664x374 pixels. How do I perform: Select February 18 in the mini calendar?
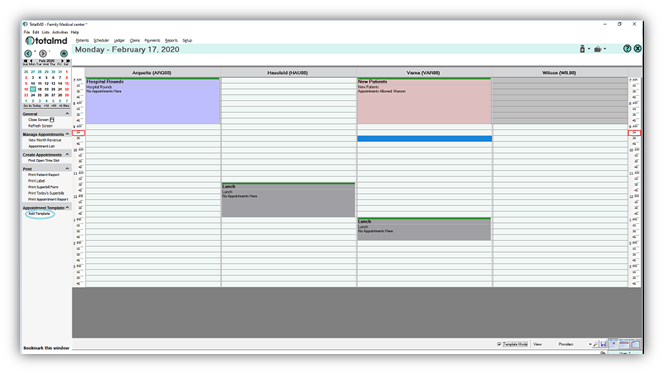(39, 89)
